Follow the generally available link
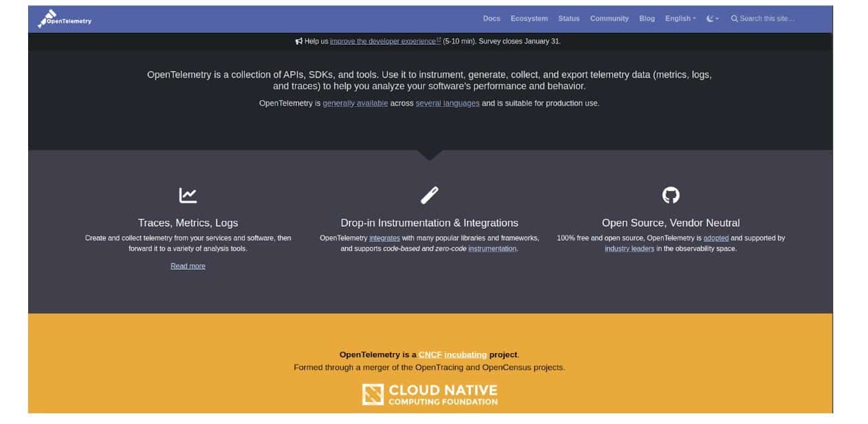 pos(355,104)
